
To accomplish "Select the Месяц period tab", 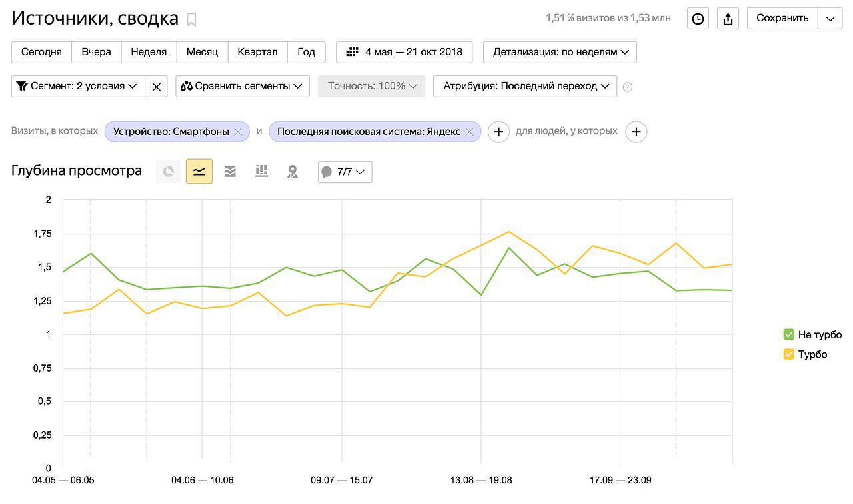I will coord(202,52).
